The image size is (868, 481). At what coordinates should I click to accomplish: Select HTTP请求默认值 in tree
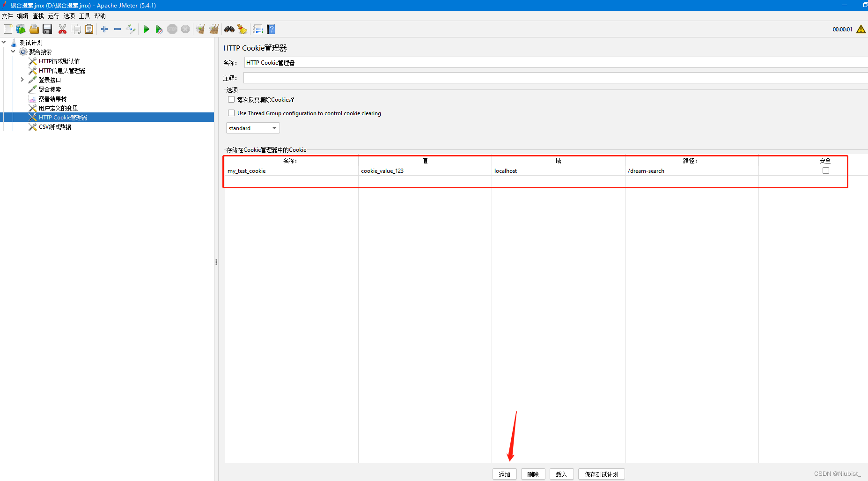(x=59, y=61)
